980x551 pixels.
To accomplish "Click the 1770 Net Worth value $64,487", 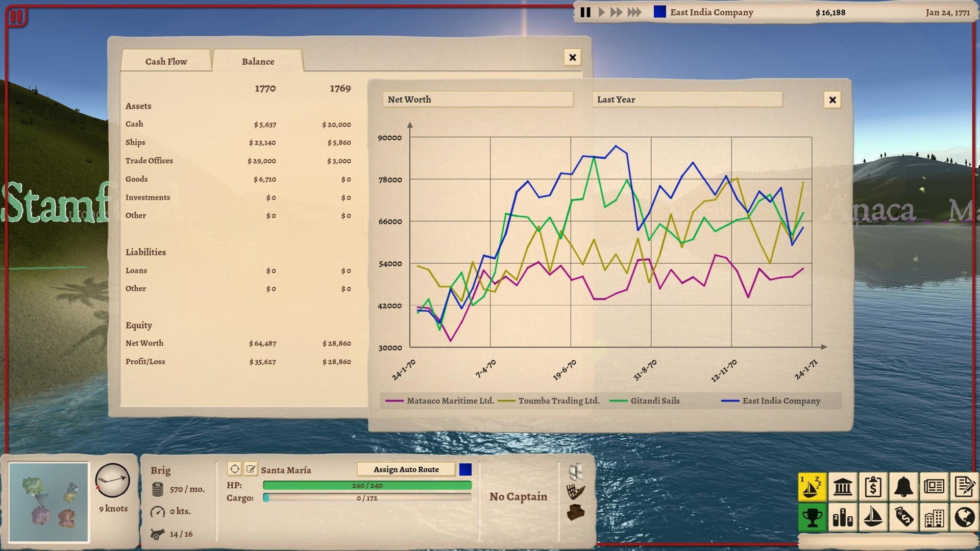I will coord(262,344).
